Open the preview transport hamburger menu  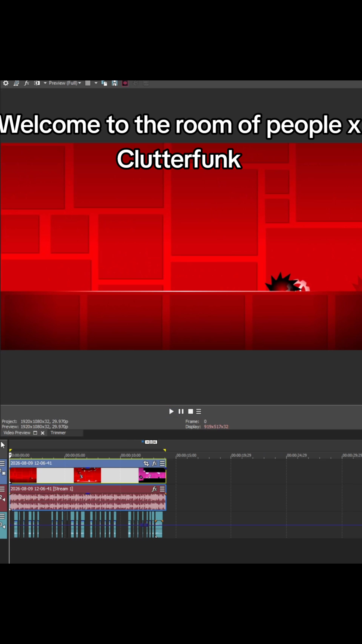point(199,411)
